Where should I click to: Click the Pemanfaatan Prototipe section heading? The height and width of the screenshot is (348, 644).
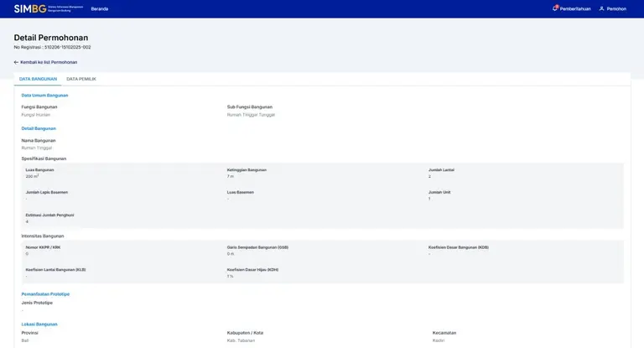45,294
